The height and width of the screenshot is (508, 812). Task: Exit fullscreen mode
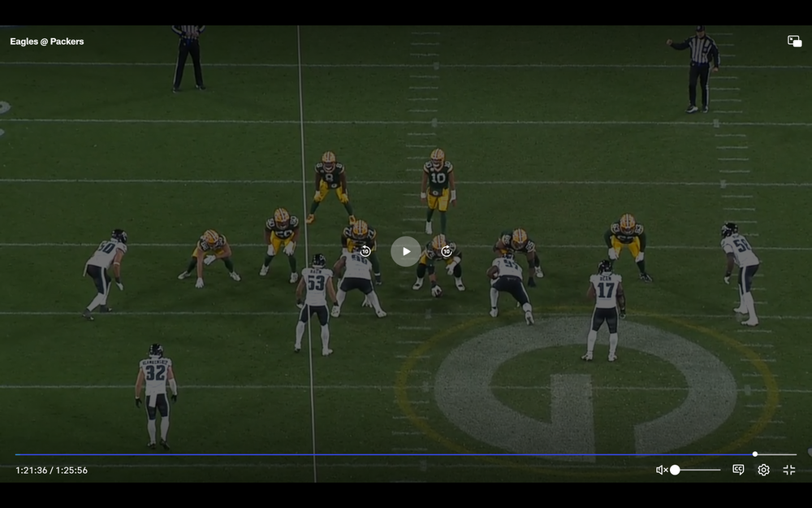click(x=788, y=470)
